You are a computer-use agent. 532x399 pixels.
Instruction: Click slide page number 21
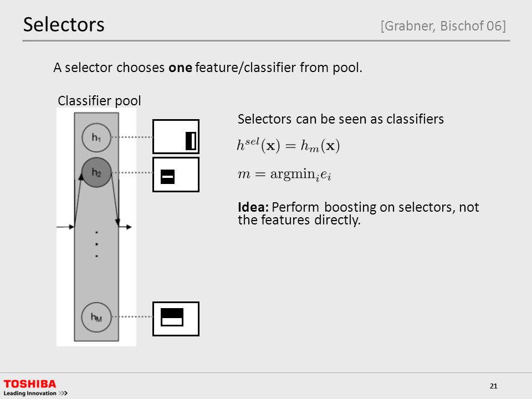pos(493,386)
